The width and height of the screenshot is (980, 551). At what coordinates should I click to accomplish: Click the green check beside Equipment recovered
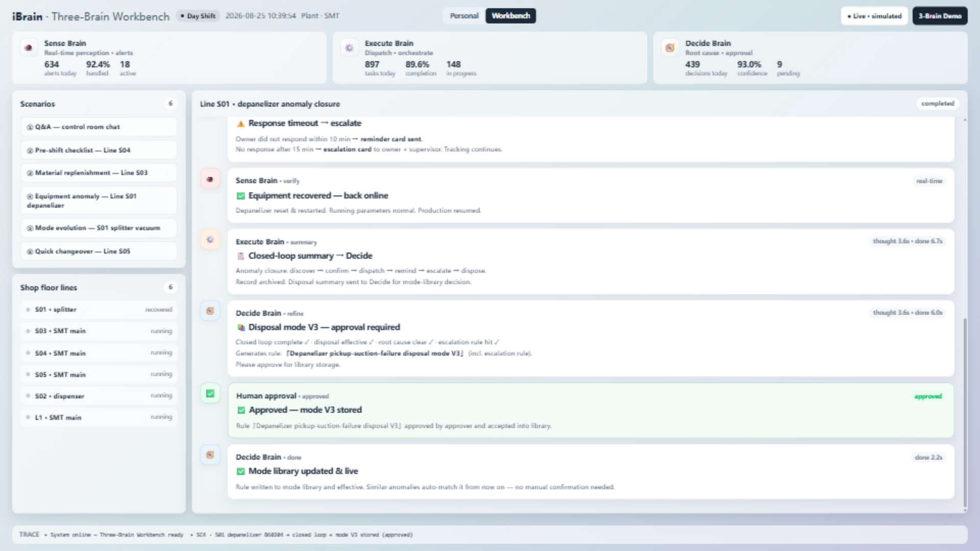240,196
